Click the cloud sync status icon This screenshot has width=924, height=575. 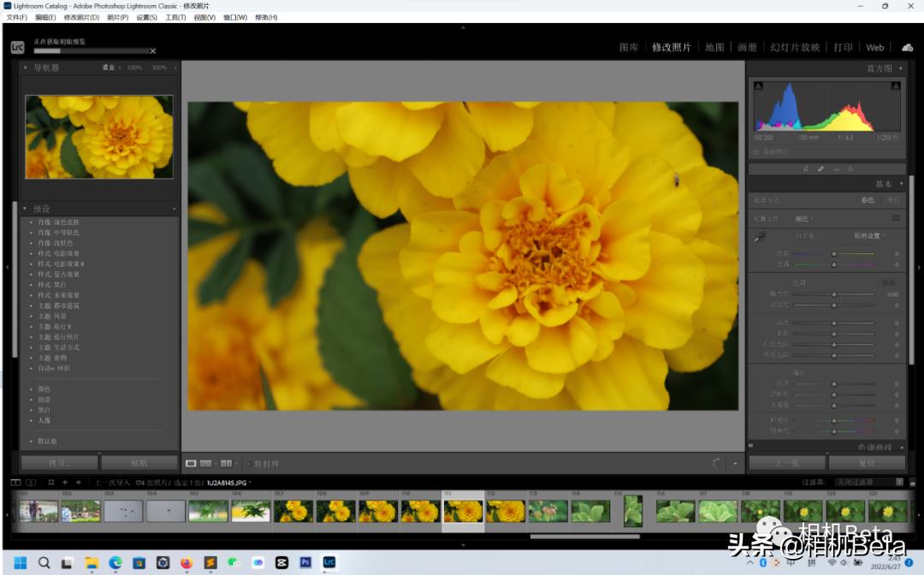[x=907, y=47]
